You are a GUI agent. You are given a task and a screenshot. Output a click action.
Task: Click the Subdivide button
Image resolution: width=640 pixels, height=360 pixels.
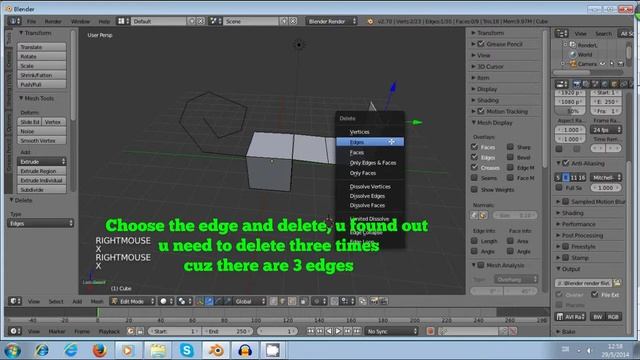(x=41, y=190)
